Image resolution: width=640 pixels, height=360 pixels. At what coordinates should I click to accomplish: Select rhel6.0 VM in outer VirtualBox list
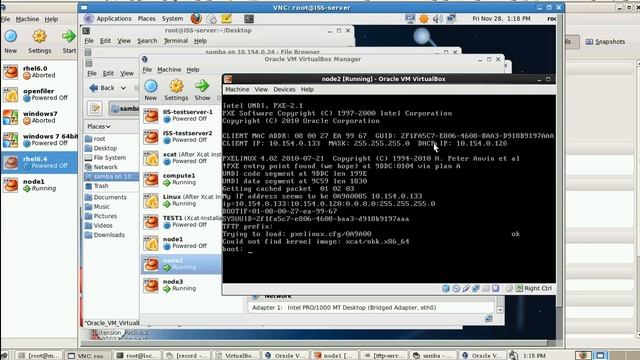(39, 72)
